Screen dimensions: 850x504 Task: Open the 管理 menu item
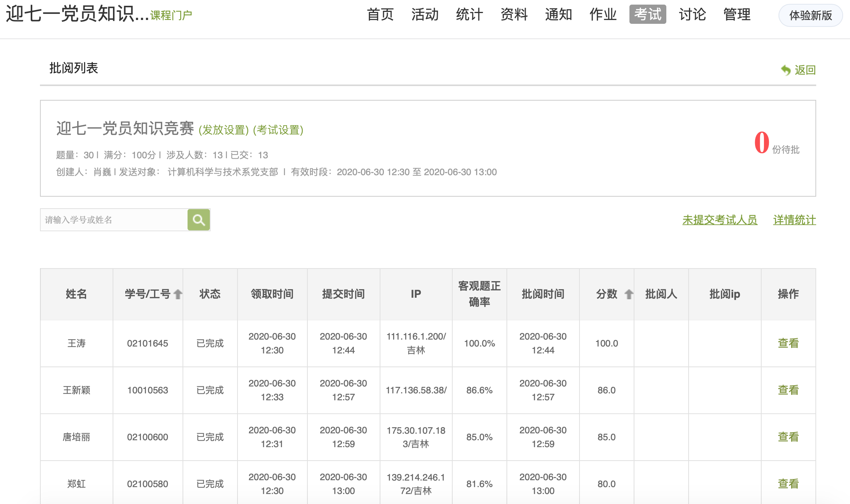pyautogui.click(x=737, y=15)
